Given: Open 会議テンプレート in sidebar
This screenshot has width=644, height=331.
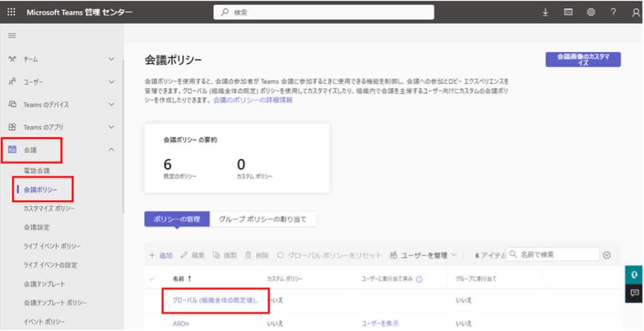Looking at the screenshot, I should point(44,284).
